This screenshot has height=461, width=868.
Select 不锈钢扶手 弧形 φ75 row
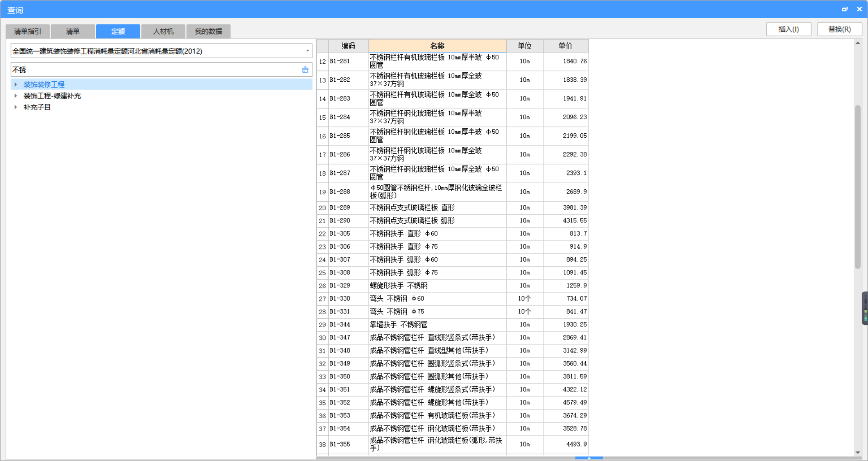[453, 273]
